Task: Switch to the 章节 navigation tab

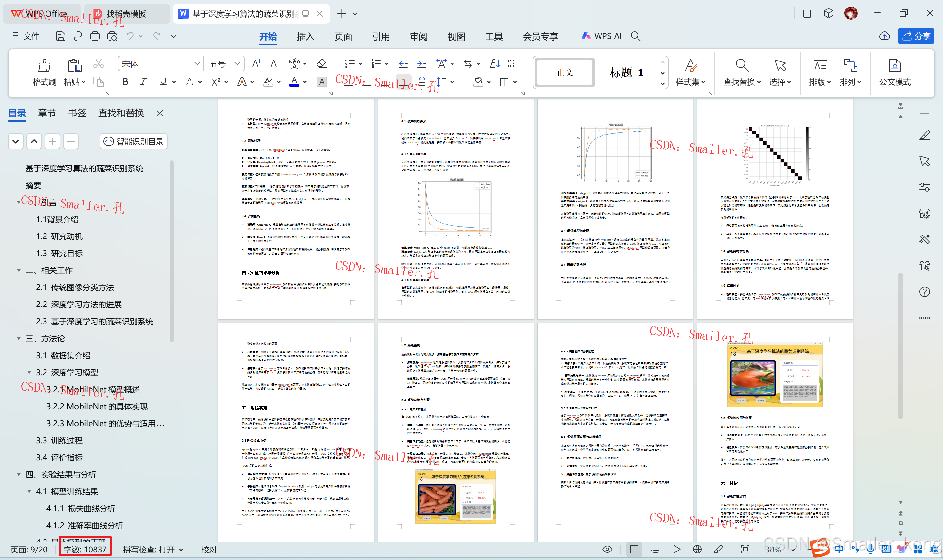Action: (47, 113)
